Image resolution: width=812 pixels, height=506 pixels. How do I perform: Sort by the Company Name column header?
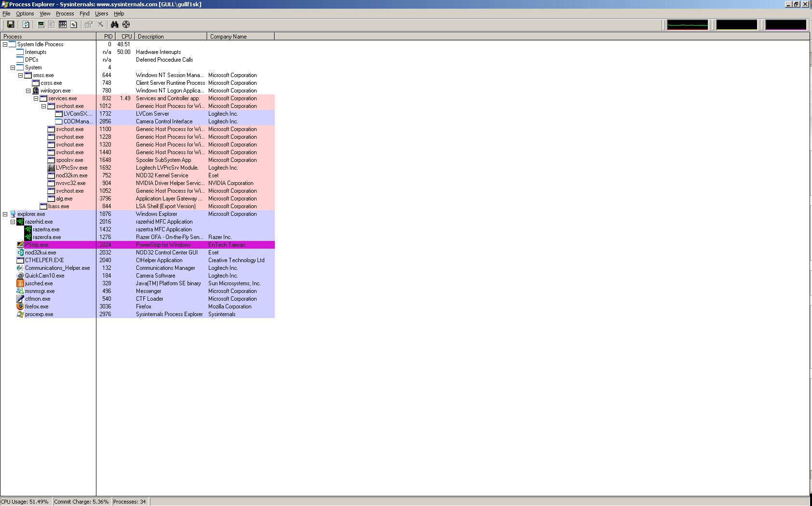pyautogui.click(x=241, y=37)
